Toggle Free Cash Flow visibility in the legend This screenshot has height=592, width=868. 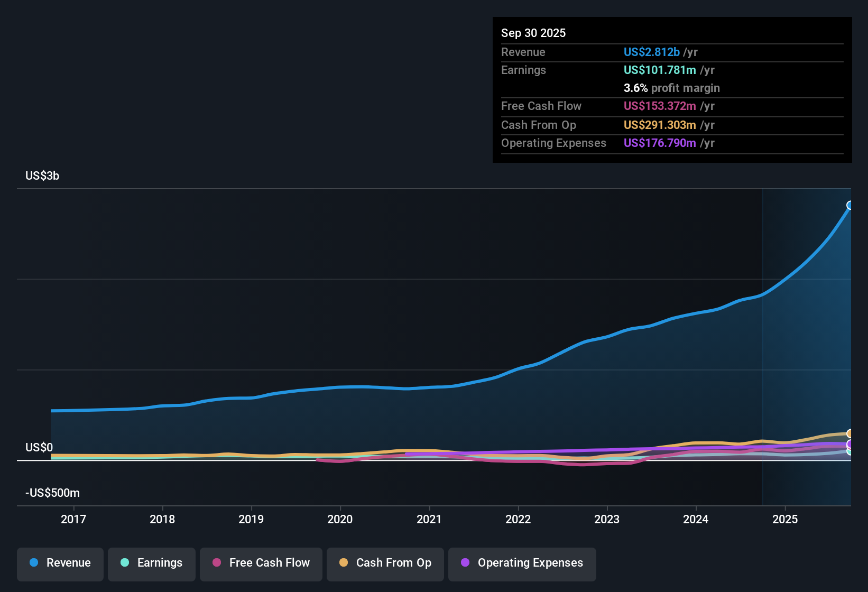[x=261, y=564]
